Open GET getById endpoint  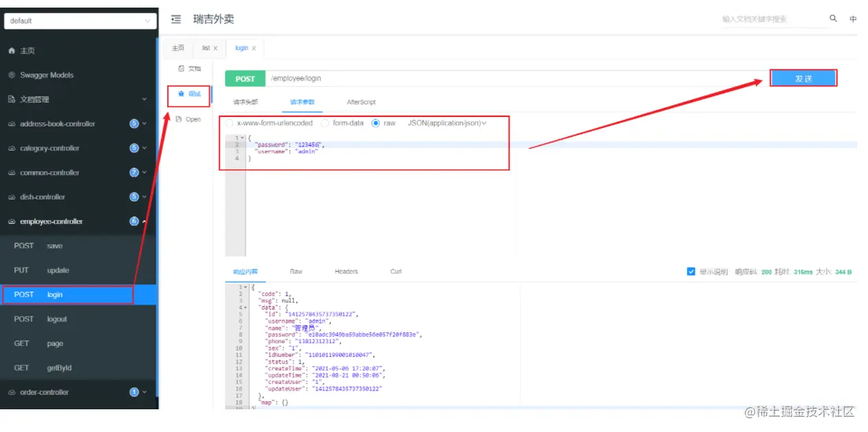click(78, 368)
